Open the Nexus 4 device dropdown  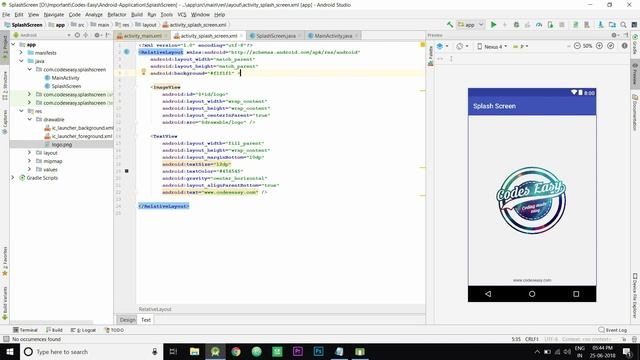(x=492, y=46)
